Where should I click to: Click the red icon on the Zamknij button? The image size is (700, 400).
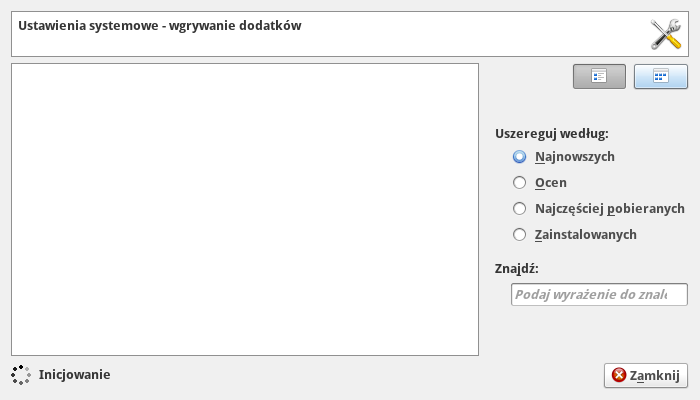pyautogui.click(x=619, y=376)
